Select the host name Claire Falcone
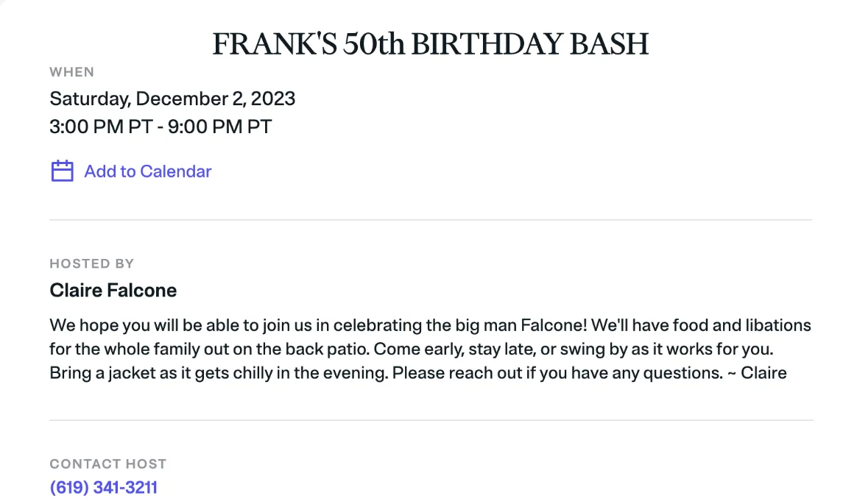 tap(113, 290)
